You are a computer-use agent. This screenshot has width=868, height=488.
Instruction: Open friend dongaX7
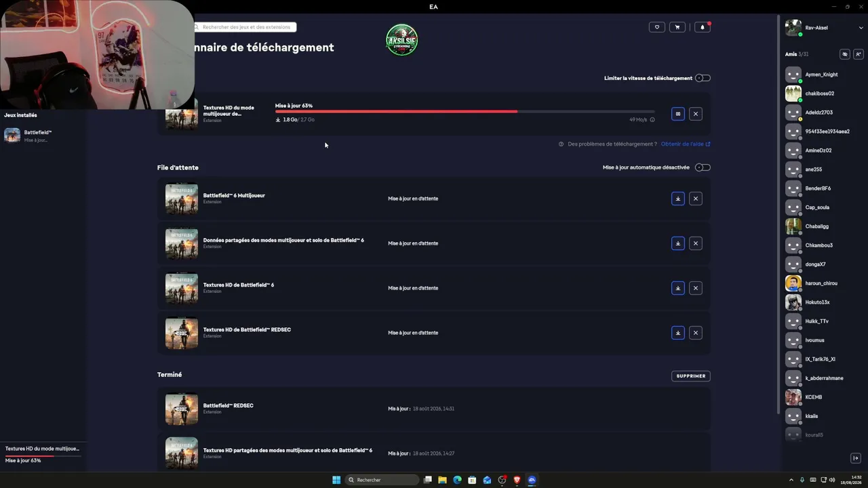point(815,264)
